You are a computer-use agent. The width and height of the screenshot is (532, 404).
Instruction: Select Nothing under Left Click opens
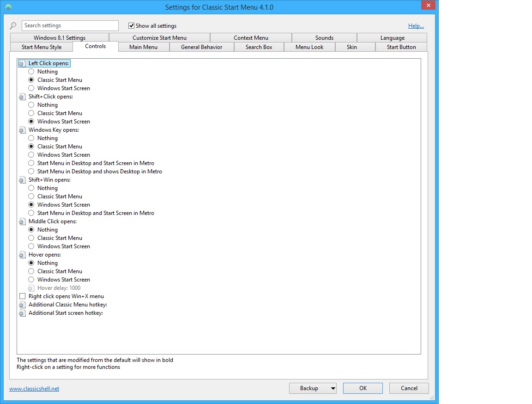pyautogui.click(x=31, y=72)
